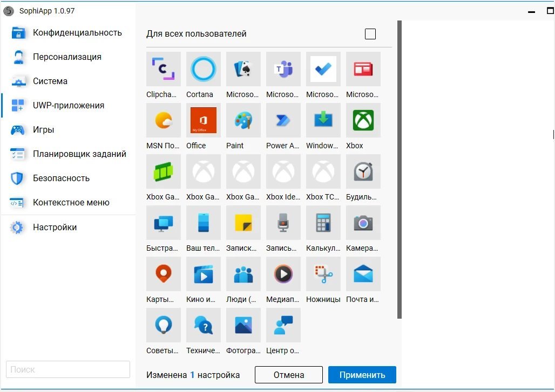The image size is (555, 392).
Task: Click the Поиск search field
Action: [68, 369]
